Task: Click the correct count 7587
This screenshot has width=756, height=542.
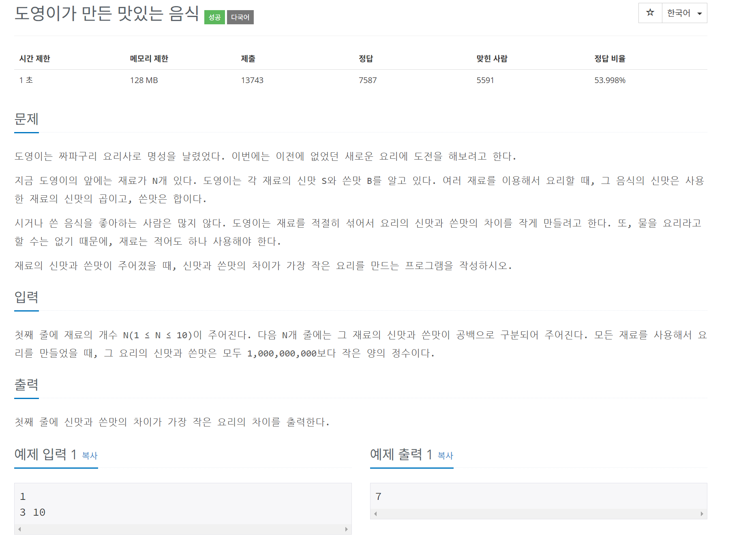Action: 368,80
